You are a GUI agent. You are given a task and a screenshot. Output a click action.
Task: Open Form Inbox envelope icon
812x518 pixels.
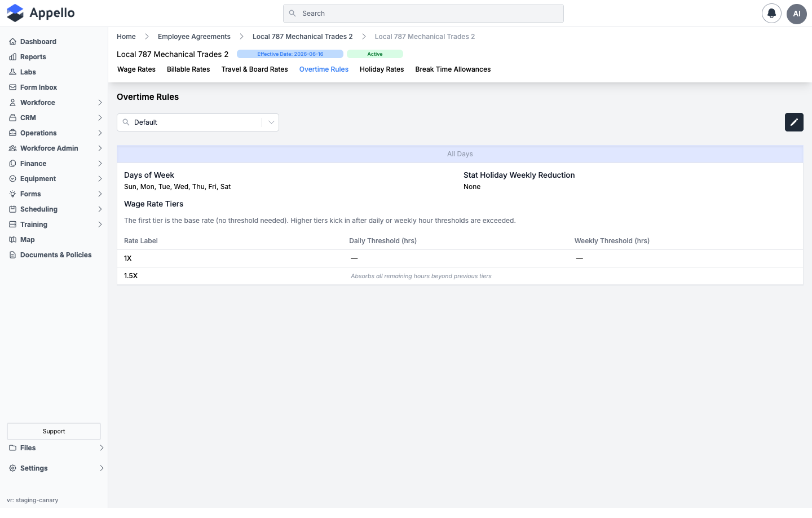12,87
